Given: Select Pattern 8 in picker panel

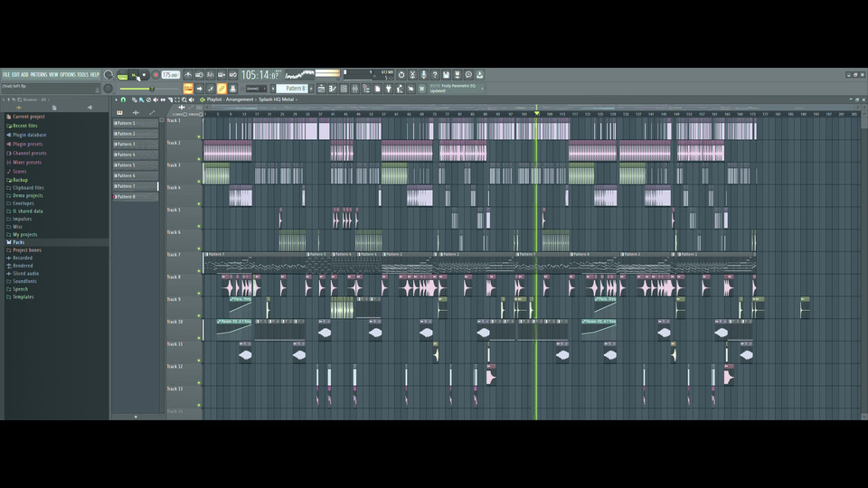Looking at the screenshot, I should (136, 196).
